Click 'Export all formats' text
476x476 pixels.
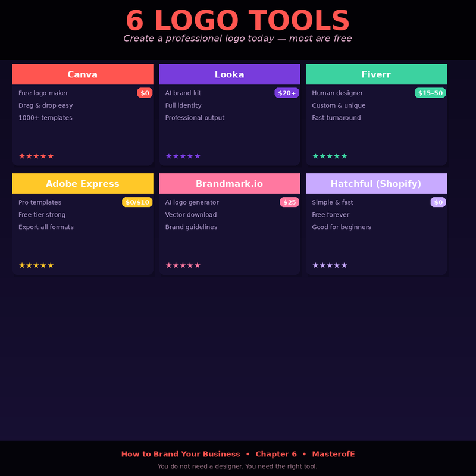[46, 227]
